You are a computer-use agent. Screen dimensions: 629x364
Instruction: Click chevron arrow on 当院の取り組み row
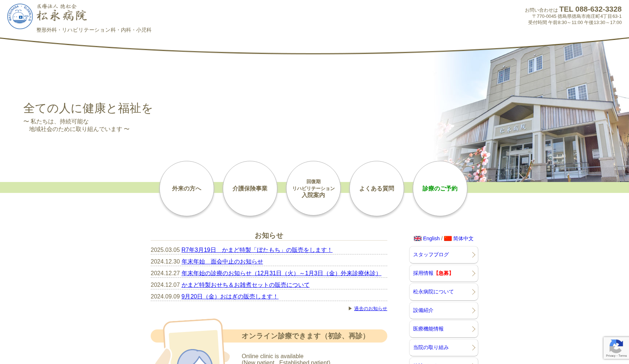click(x=474, y=348)
